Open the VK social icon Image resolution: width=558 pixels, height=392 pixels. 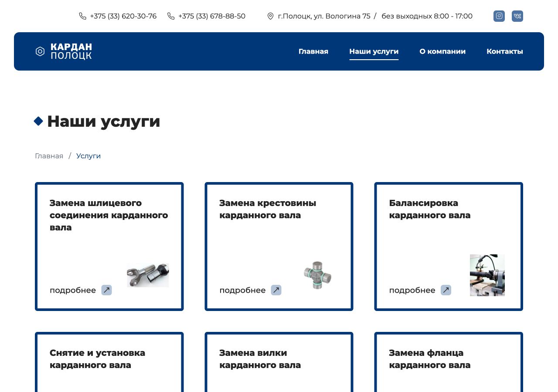(x=517, y=16)
